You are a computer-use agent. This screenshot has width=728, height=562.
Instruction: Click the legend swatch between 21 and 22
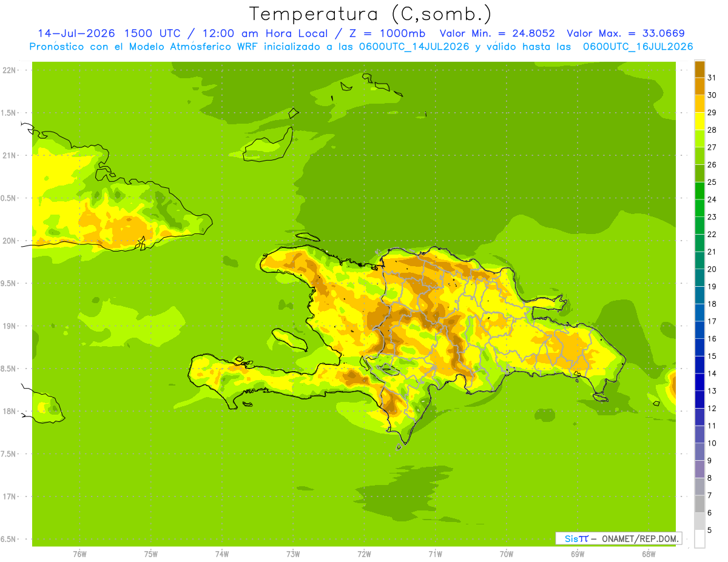[699, 243]
